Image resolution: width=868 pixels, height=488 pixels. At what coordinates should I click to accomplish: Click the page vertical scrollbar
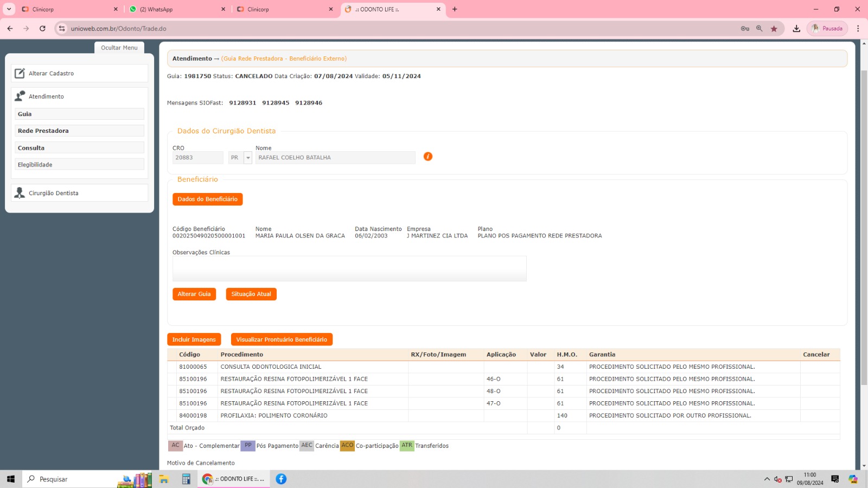864,228
